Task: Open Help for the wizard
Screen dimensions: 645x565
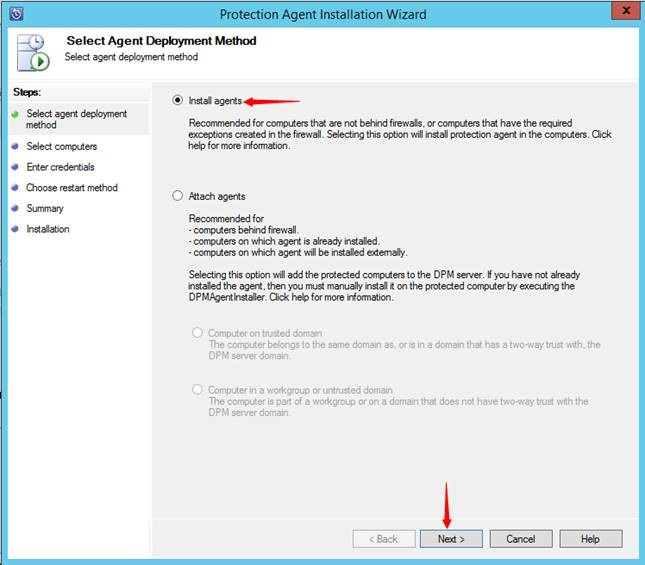Action: tap(590, 539)
